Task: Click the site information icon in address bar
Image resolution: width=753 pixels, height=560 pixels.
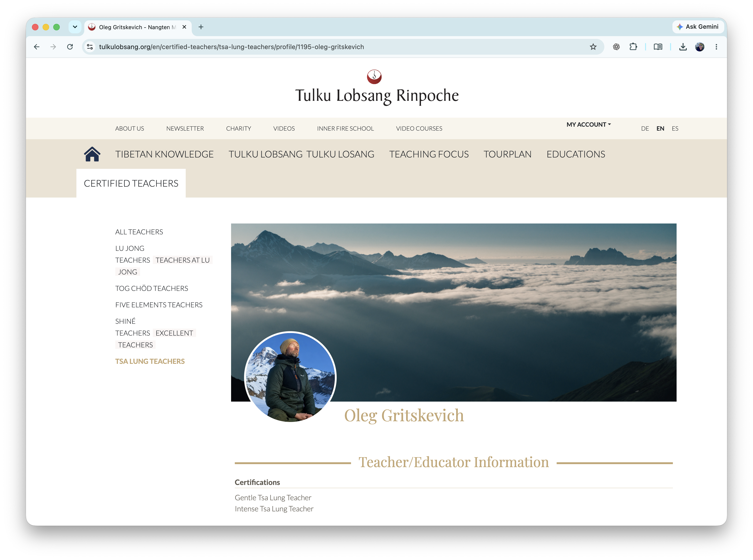Action: click(x=90, y=47)
